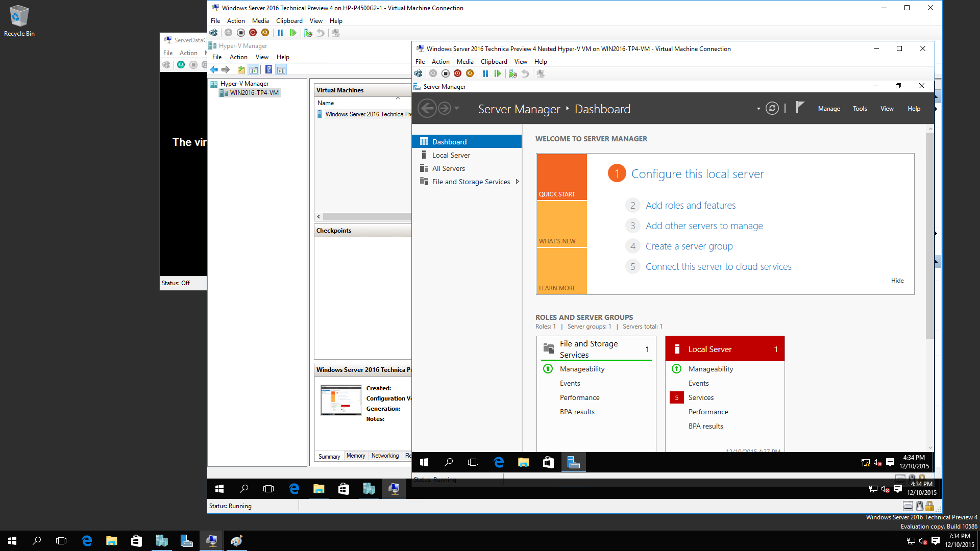
Task: Click Ctrl+Alt+Delete icon in nested VM connection toolbar
Action: [x=418, y=73]
